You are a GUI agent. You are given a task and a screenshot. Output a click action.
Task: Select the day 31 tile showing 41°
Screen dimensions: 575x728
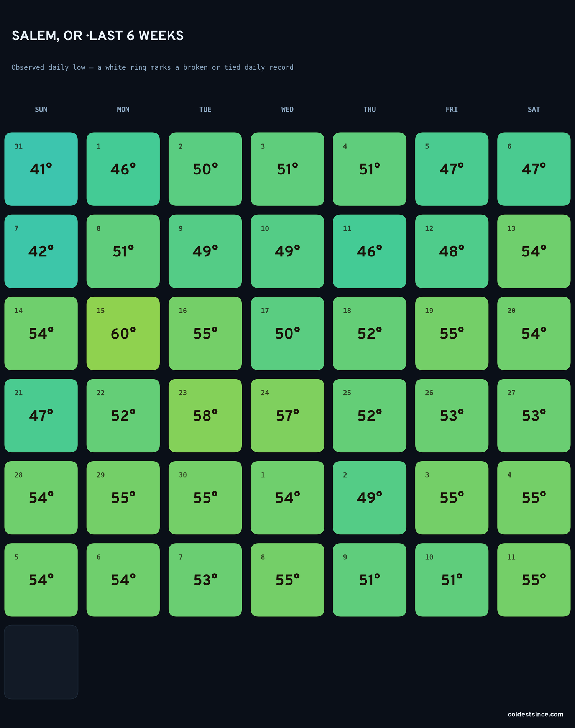(41, 169)
